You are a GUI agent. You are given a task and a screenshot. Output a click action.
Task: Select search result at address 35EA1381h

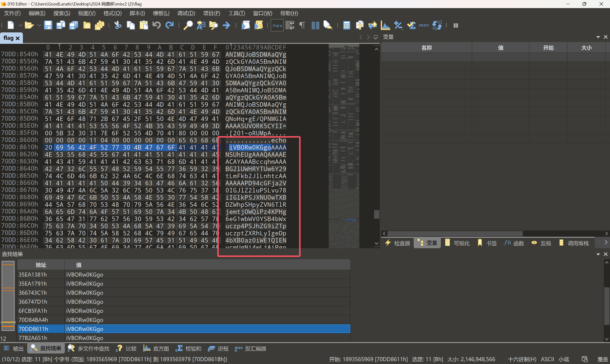point(33,274)
